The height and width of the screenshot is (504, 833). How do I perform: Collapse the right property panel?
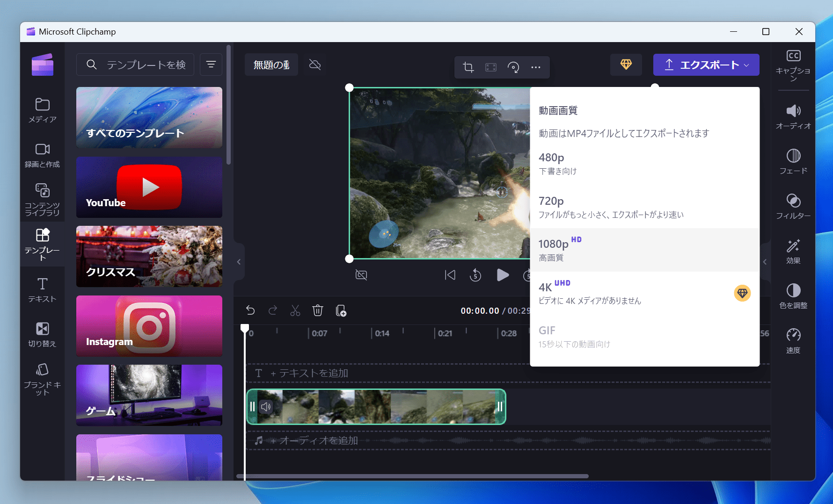[765, 262]
